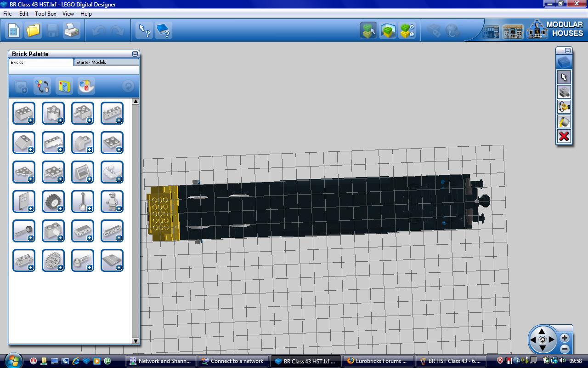Open Connect to a network taskbar window
This screenshot has width=588, height=368.
tap(233, 361)
